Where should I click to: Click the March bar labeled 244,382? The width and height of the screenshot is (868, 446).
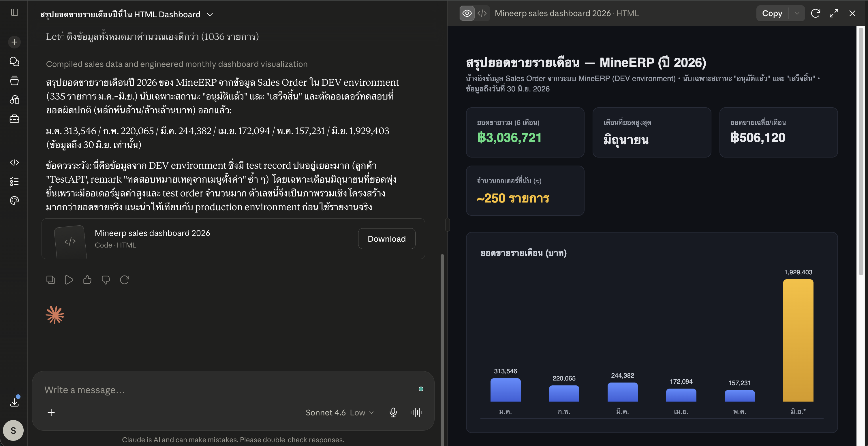coord(622,392)
